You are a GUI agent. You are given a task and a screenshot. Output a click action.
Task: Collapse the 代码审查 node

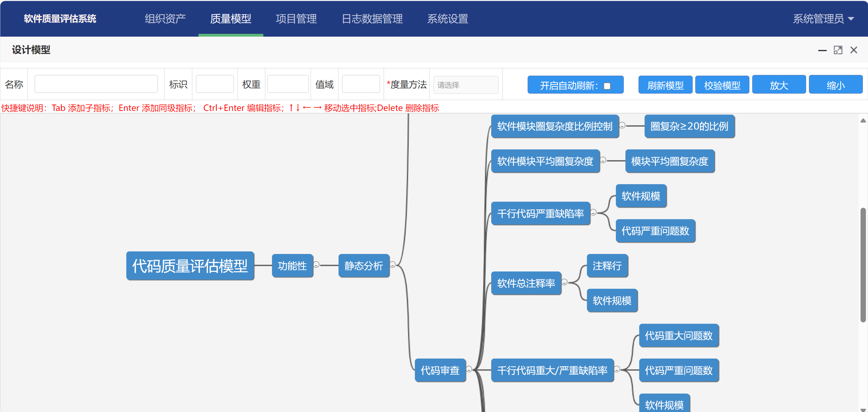[469, 369]
